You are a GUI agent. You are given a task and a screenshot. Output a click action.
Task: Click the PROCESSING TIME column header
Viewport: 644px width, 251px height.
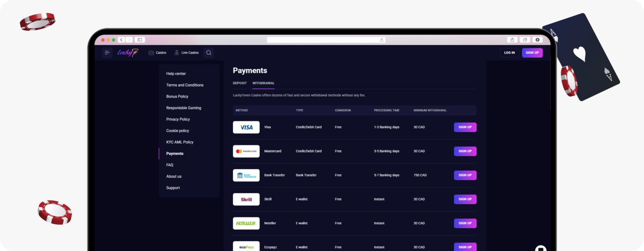click(x=386, y=110)
